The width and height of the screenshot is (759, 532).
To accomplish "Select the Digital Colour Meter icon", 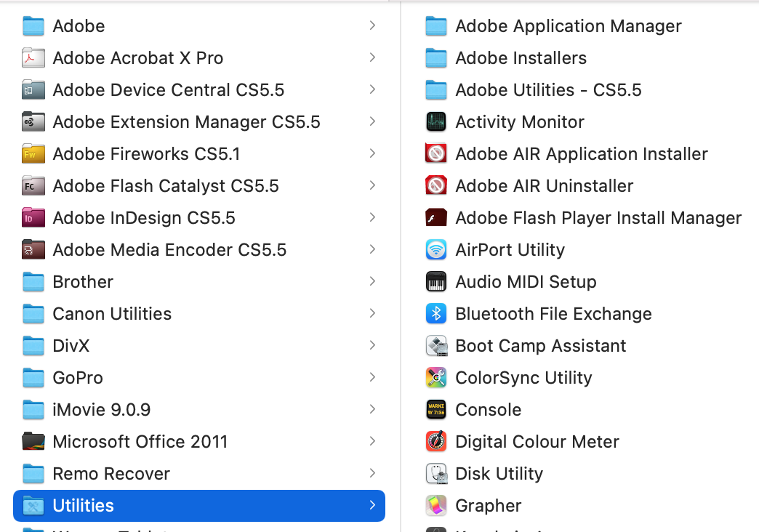I will point(435,442).
